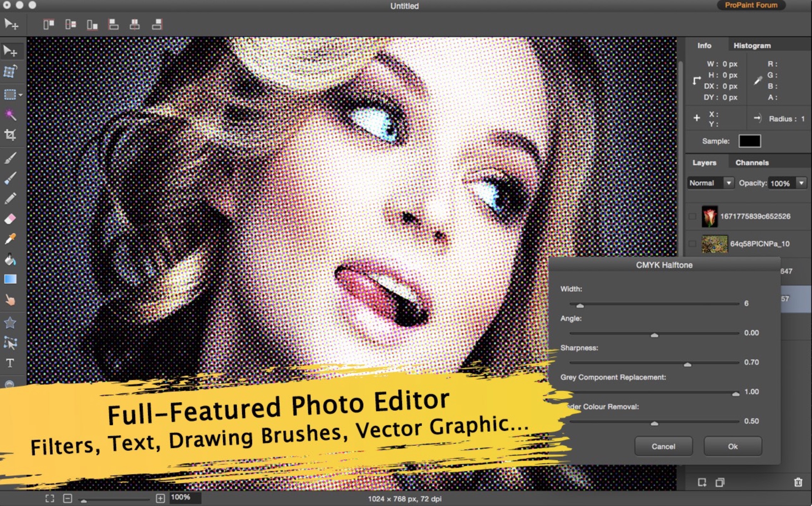The height and width of the screenshot is (506, 812).
Task: Select the Text tool
Action: pos(10,363)
